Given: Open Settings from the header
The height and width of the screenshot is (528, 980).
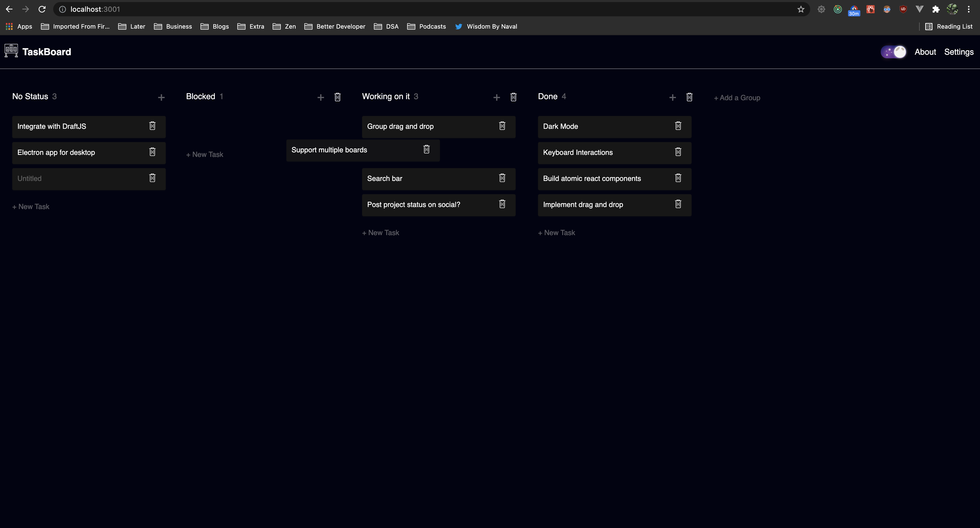Looking at the screenshot, I should click(x=958, y=52).
